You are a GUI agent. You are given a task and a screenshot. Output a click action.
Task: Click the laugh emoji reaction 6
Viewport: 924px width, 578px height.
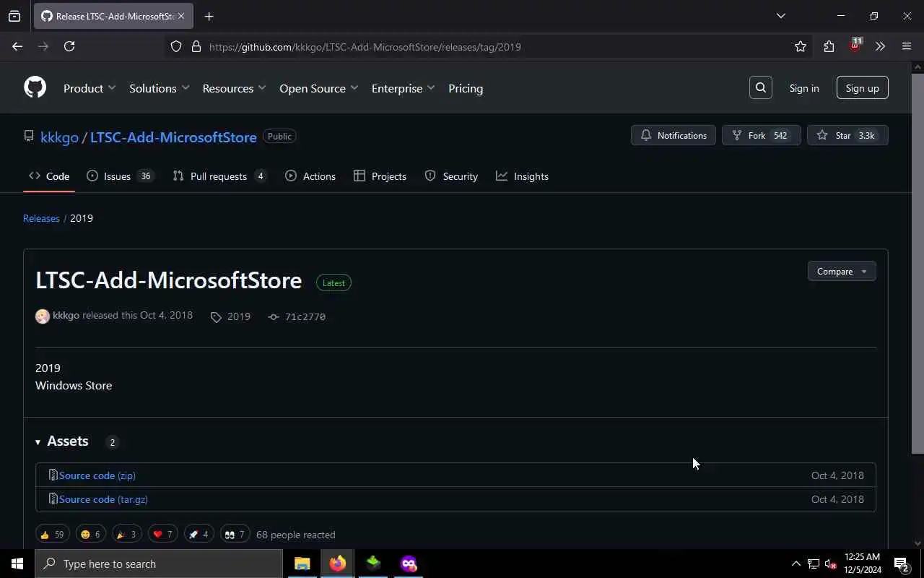point(91,534)
